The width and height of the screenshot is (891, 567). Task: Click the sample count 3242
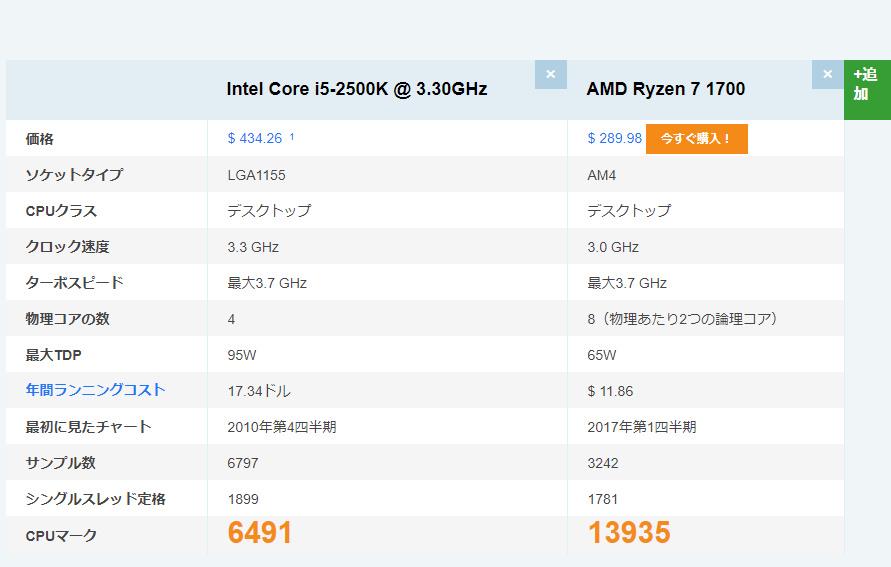pyautogui.click(x=603, y=463)
